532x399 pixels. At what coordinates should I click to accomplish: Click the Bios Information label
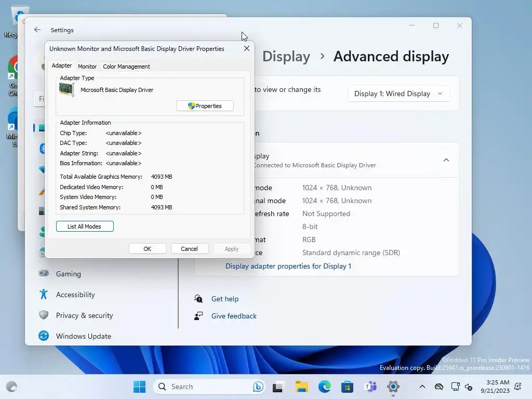click(81, 163)
